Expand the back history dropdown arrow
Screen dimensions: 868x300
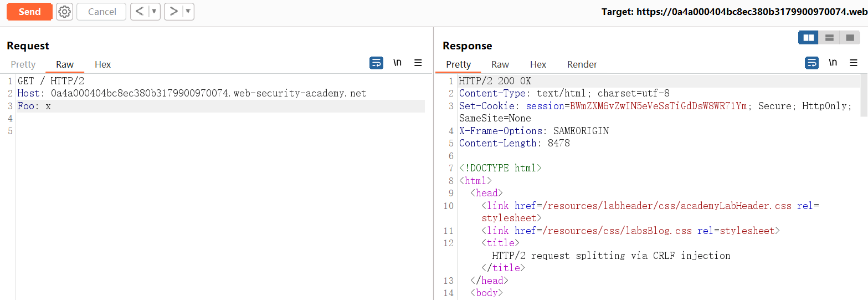[x=154, y=12]
